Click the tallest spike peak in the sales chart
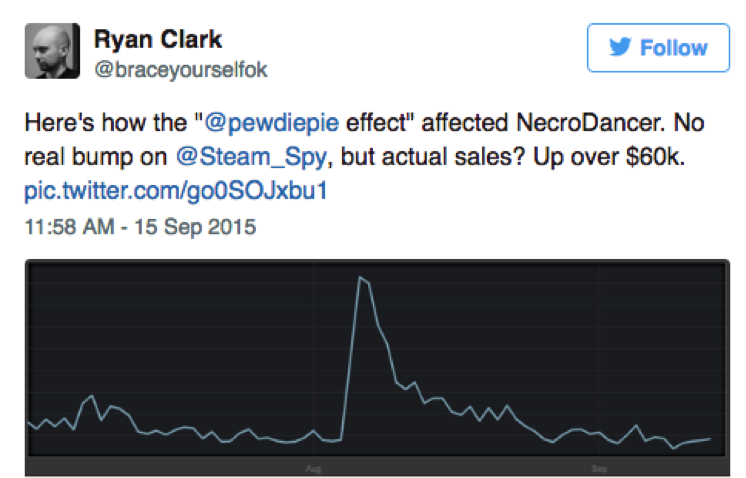 click(360, 277)
